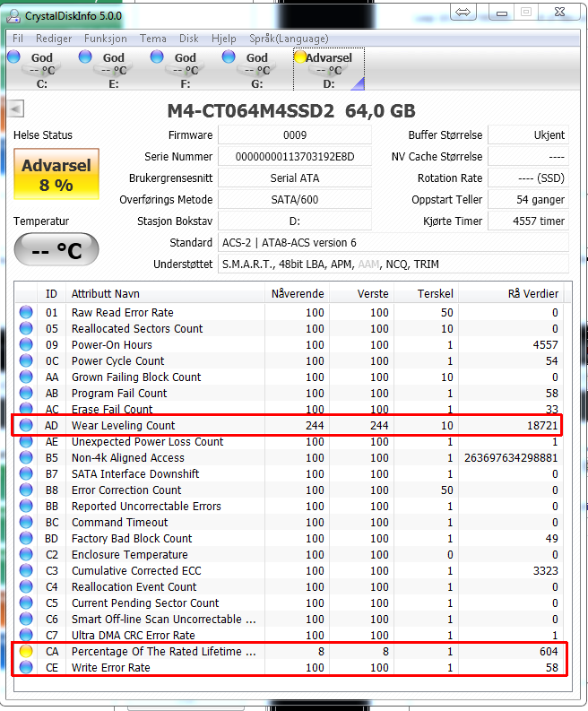This screenshot has width=588, height=711.
Task: Click raw value 18721 of Wear Leveling
Action: coord(542,425)
